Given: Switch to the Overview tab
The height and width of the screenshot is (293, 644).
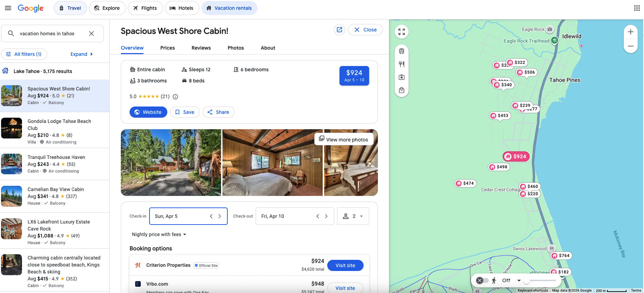Looking at the screenshot, I should (x=132, y=48).
